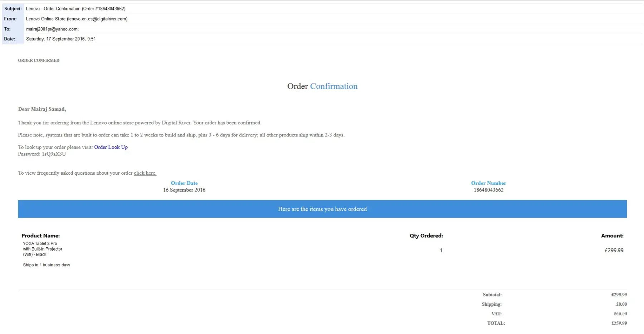This screenshot has width=644, height=334.
Task: Click the Order Confirmation title heading
Action: [322, 86]
